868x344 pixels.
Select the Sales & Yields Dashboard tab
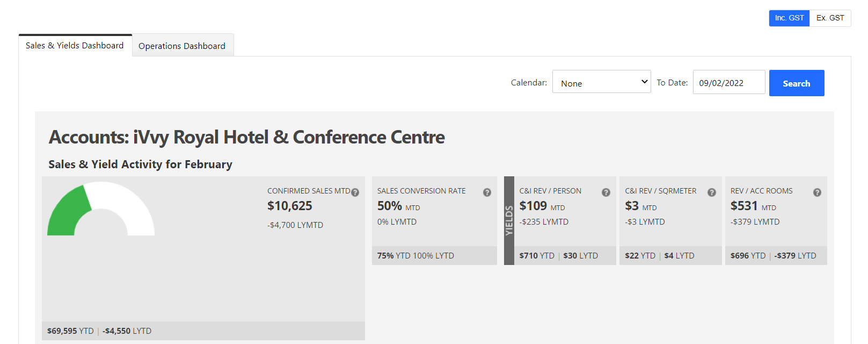pyautogui.click(x=75, y=46)
